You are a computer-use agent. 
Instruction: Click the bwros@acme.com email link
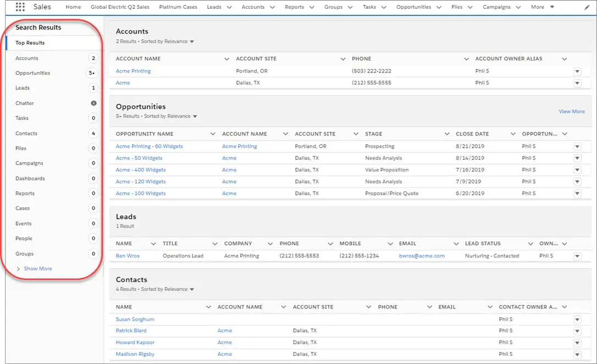(422, 256)
